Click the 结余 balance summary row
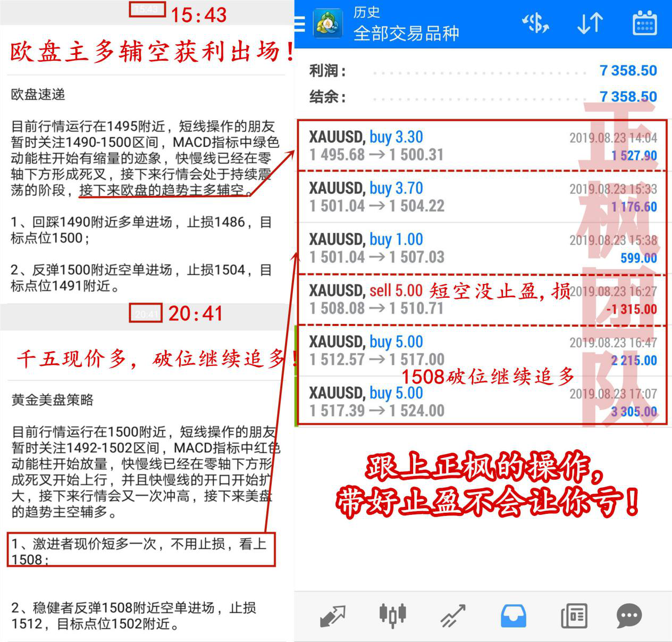 483,97
